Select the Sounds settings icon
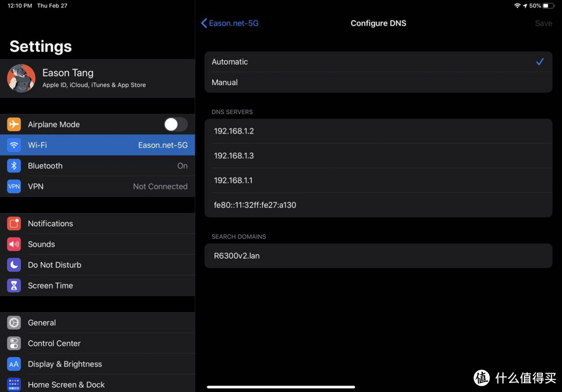The height and width of the screenshot is (392, 562). pos(14,244)
